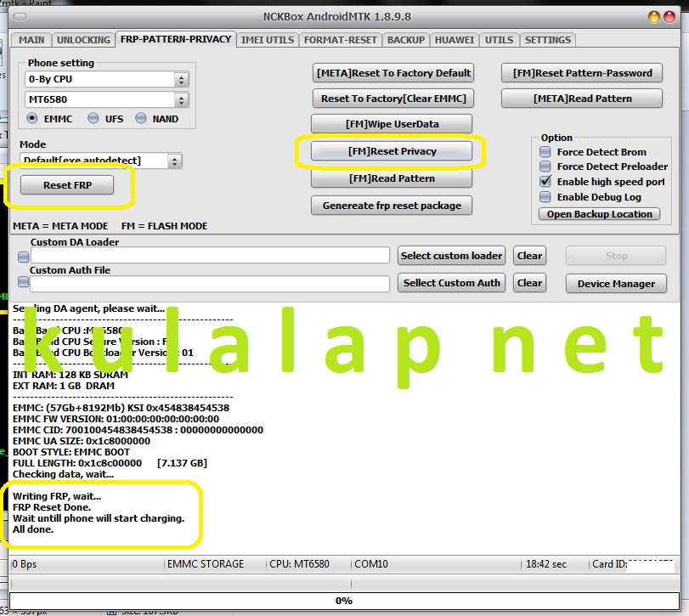Click the Custom Auth File path field
This screenshot has height=616, width=689.
pos(210,284)
